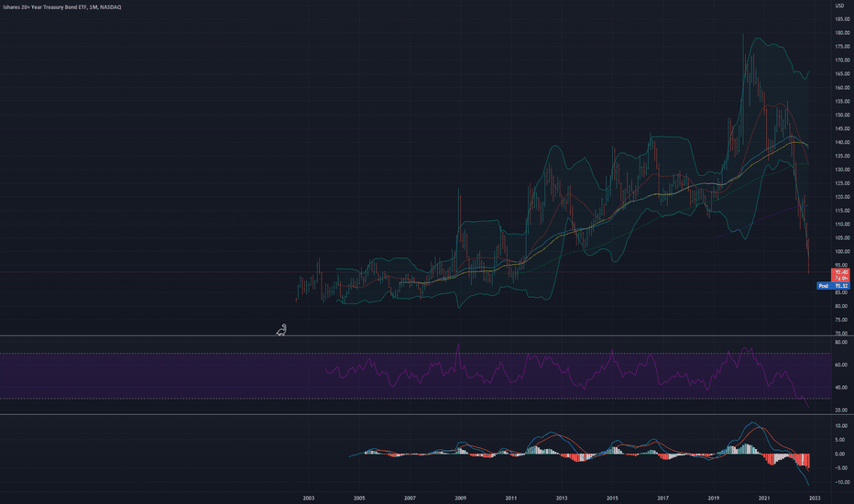Click the Ishares 20+ Year Treasury Bond ETF title
The height and width of the screenshot is (504, 854).
pos(62,7)
